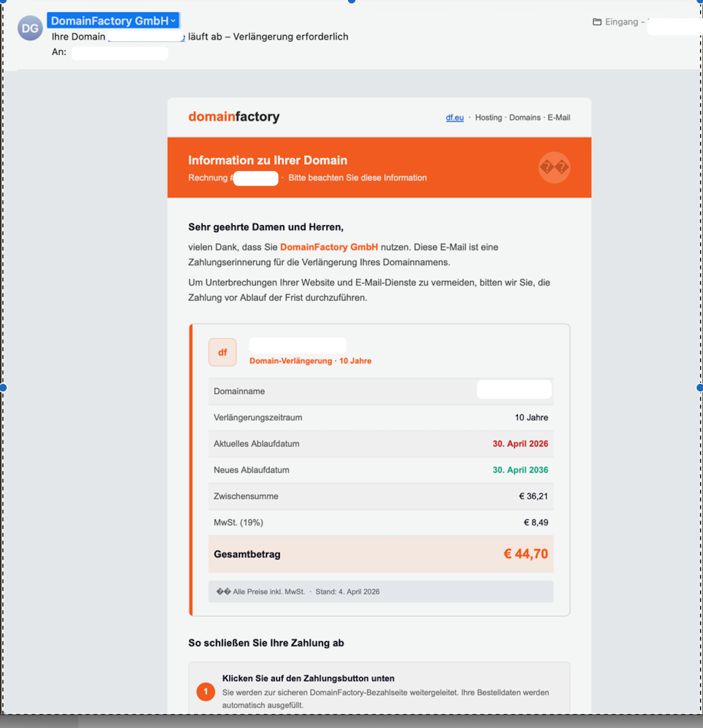The width and height of the screenshot is (703, 728).
Task: Click the domain link in the subject line
Action: coord(145,36)
